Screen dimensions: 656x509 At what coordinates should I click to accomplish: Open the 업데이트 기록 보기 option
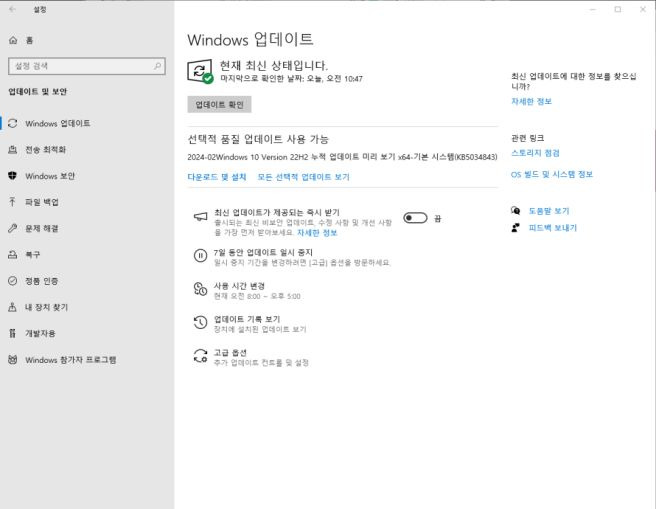click(x=250, y=324)
